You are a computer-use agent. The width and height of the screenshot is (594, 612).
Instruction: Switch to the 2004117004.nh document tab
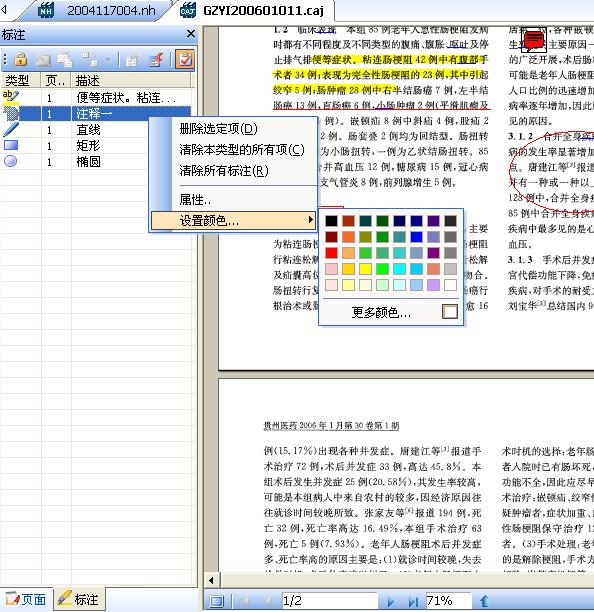click(98, 11)
